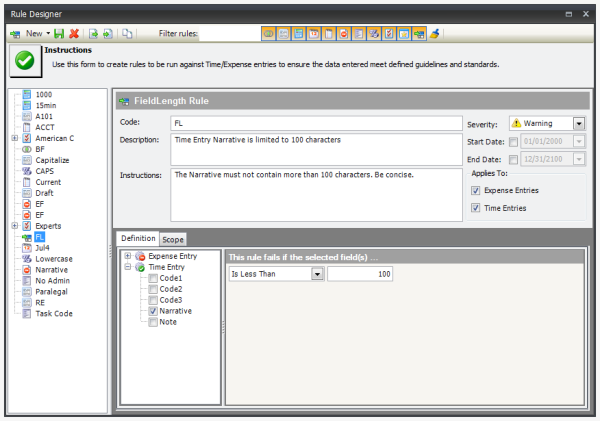The width and height of the screenshot is (600, 421).
Task: Click the red Delete X icon
Action: [x=74, y=34]
